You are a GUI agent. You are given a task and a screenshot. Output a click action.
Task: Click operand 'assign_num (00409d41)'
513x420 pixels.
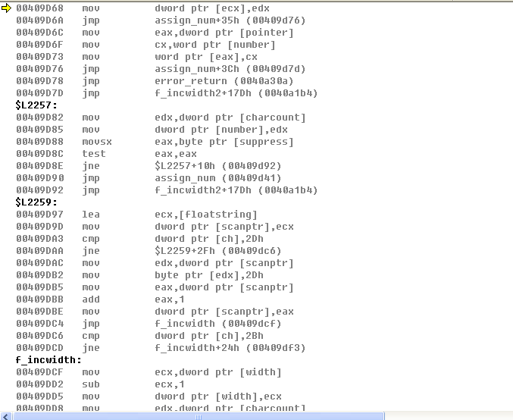218,177
